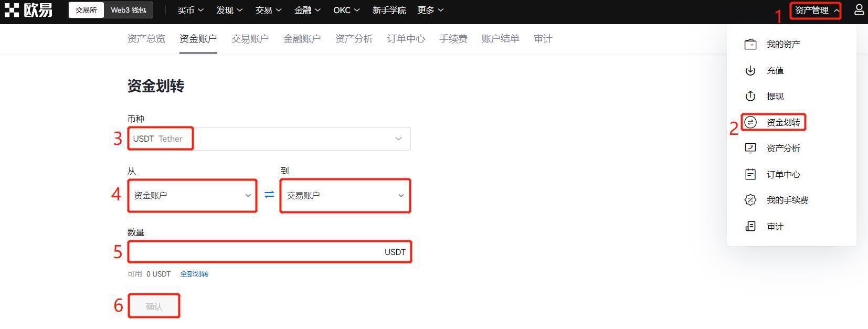Open the 手续费 tab
Viewport: 868px width, 329px height.
453,39
